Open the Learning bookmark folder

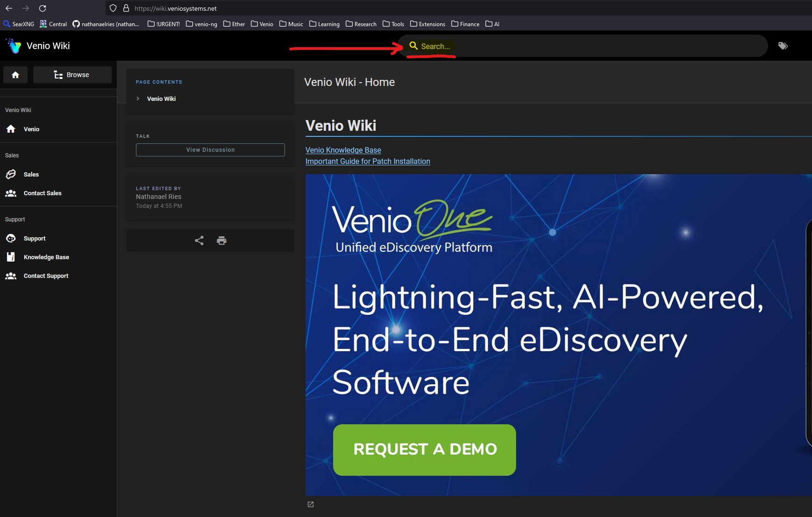tap(324, 24)
